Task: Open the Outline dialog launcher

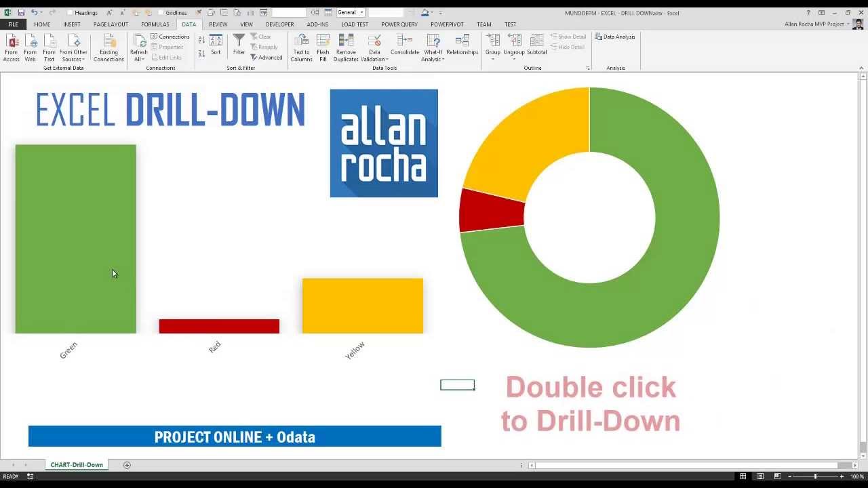Action: click(x=588, y=68)
